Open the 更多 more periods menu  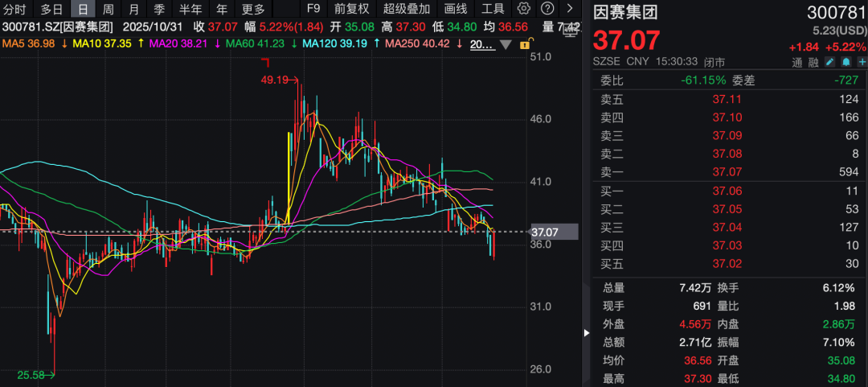[x=253, y=9]
